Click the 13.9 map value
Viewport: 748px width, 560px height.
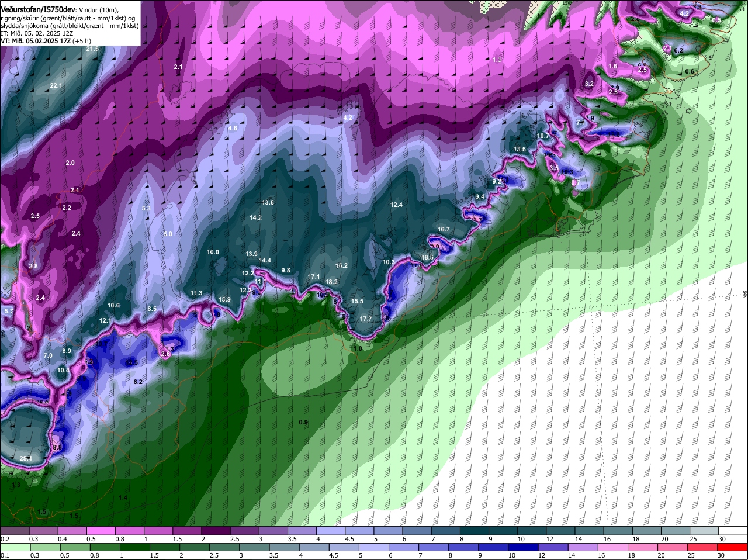251,254
